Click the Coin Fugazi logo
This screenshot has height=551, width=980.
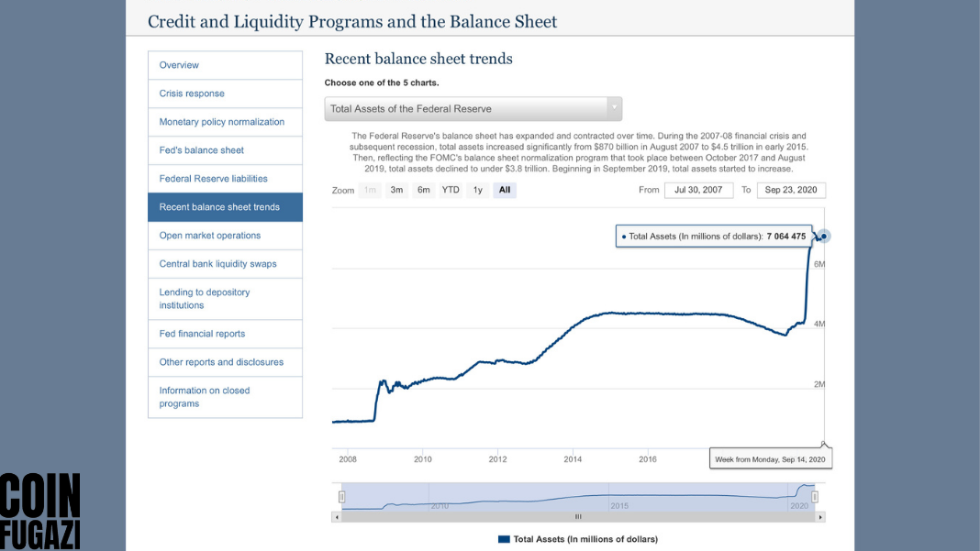click(40, 512)
